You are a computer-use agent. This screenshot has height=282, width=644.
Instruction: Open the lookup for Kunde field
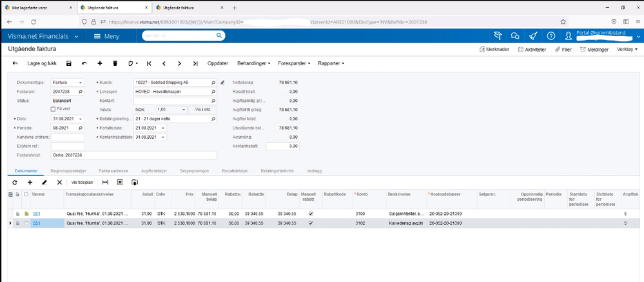(213, 82)
